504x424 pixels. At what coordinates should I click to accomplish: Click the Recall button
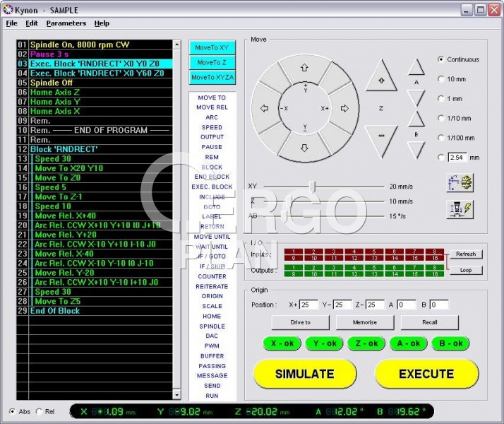(x=429, y=322)
